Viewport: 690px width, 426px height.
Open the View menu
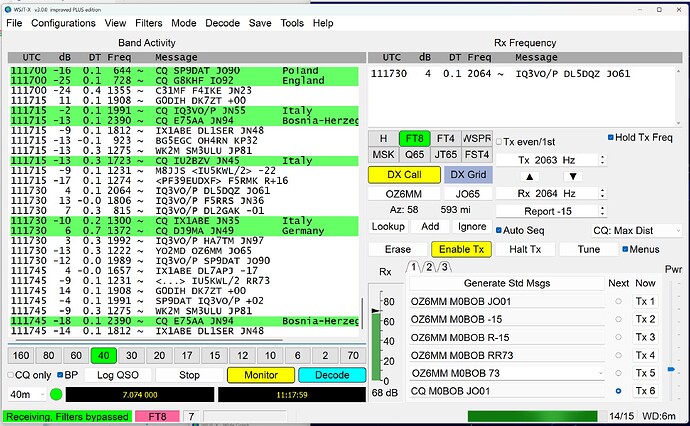(x=115, y=23)
